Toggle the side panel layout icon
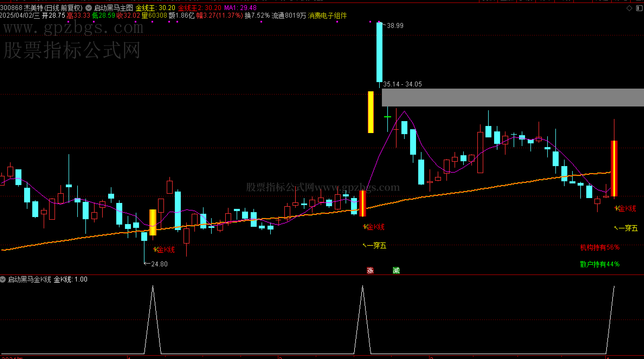 639,8
